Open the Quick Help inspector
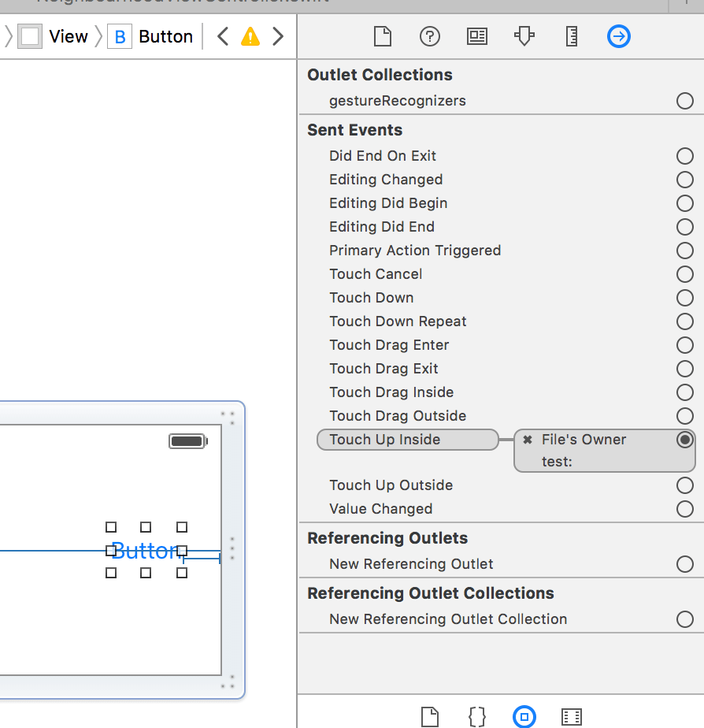Image resolution: width=704 pixels, height=728 pixels. pyautogui.click(x=430, y=36)
